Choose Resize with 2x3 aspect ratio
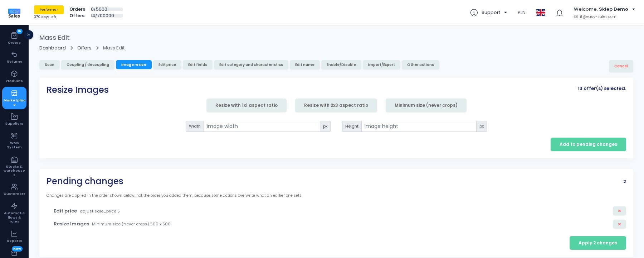Viewport: 644px width, 258px height. [336, 105]
